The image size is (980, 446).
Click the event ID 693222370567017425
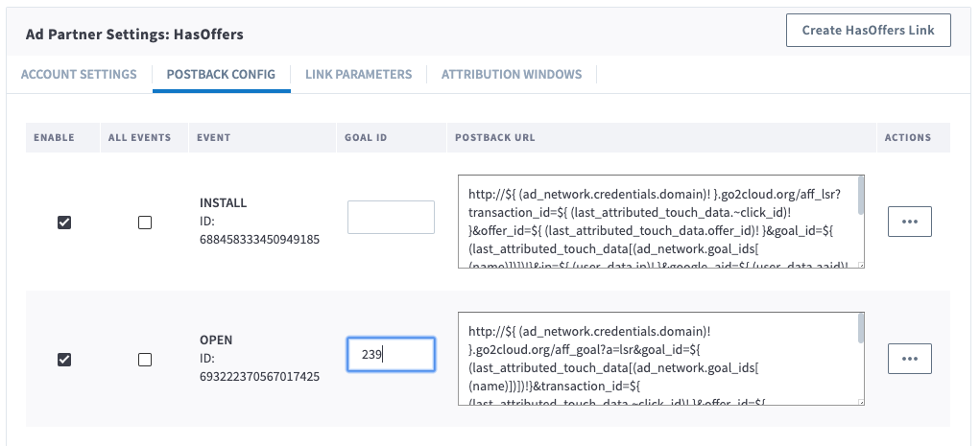click(259, 377)
